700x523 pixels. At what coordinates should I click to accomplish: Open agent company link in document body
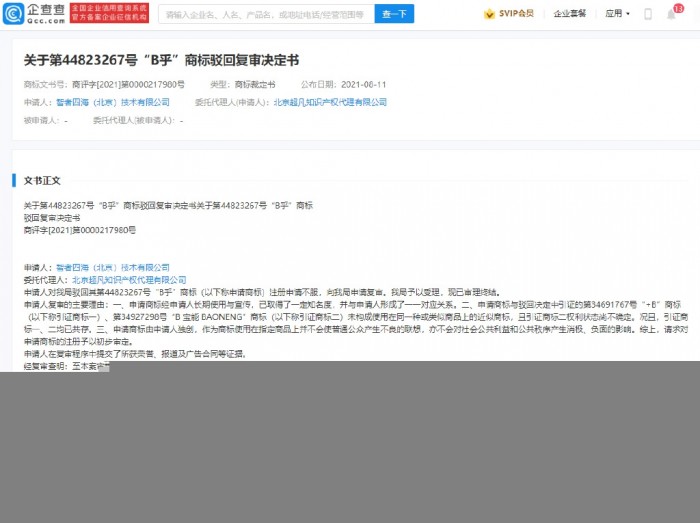[129, 280]
